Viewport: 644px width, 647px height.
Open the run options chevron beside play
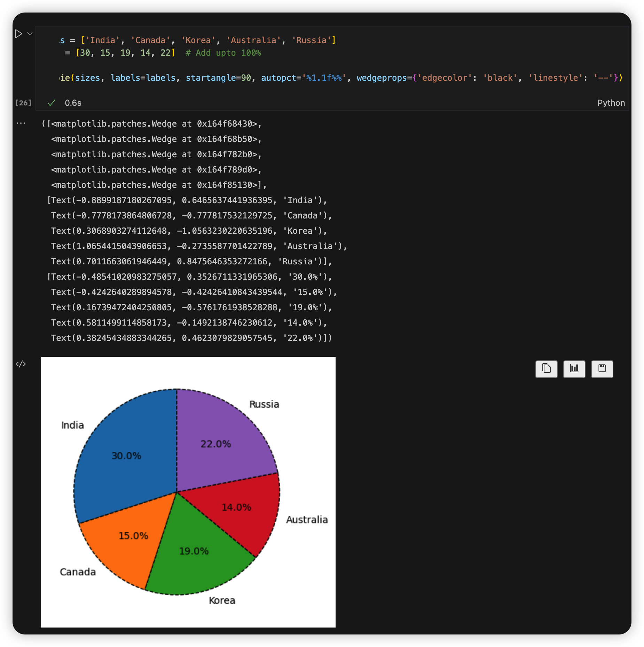coord(30,34)
